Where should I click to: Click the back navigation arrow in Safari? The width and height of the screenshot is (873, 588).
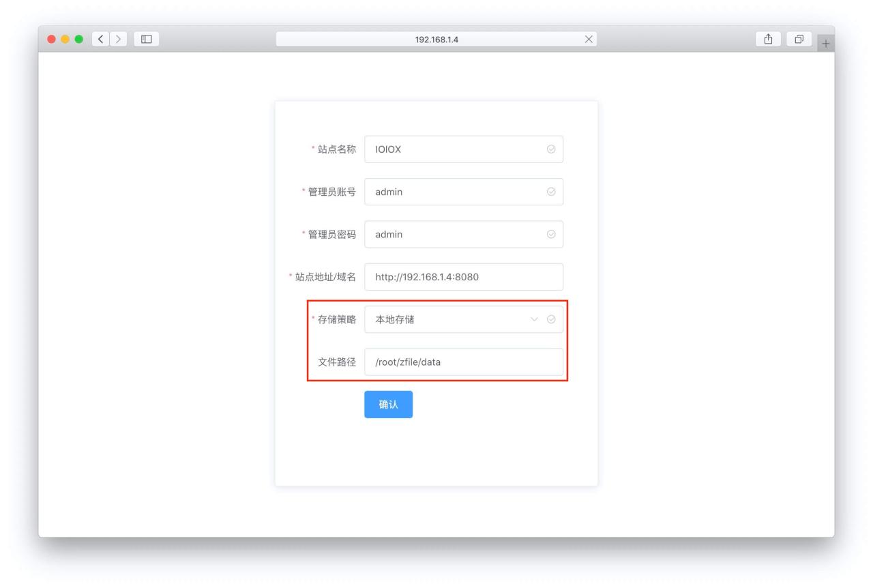pyautogui.click(x=100, y=40)
